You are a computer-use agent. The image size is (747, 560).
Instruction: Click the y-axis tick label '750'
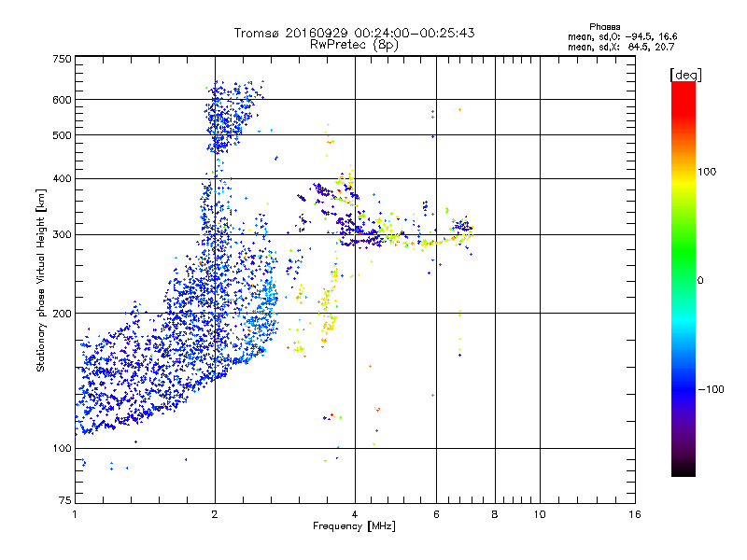pyautogui.click(x=62, y=59)
